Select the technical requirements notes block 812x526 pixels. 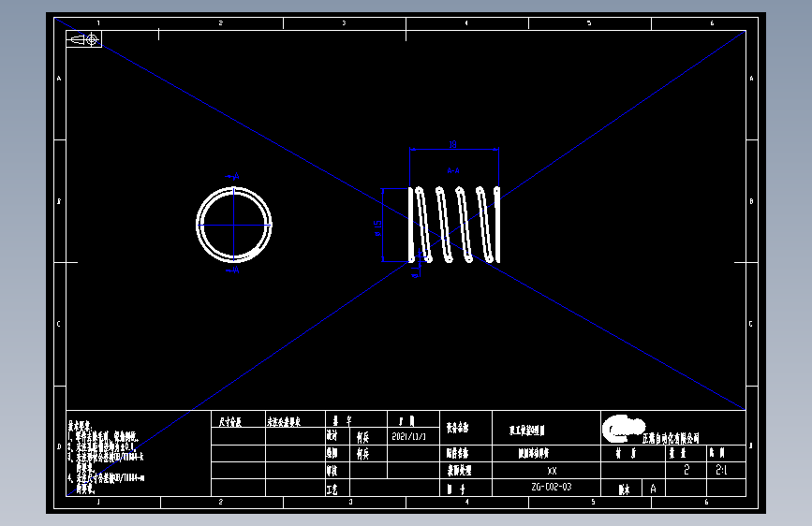[106, 457]
